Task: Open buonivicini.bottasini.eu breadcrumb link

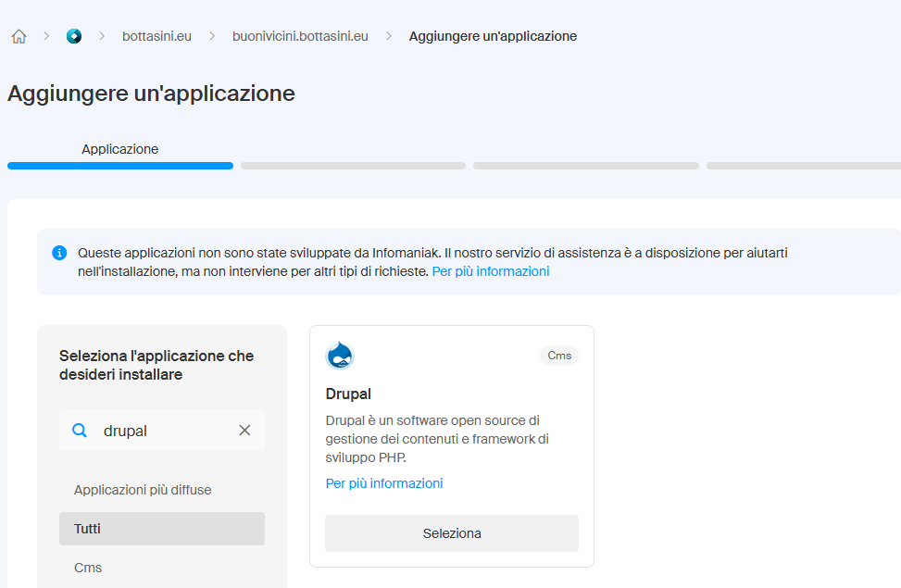Action: coord(300,37)
